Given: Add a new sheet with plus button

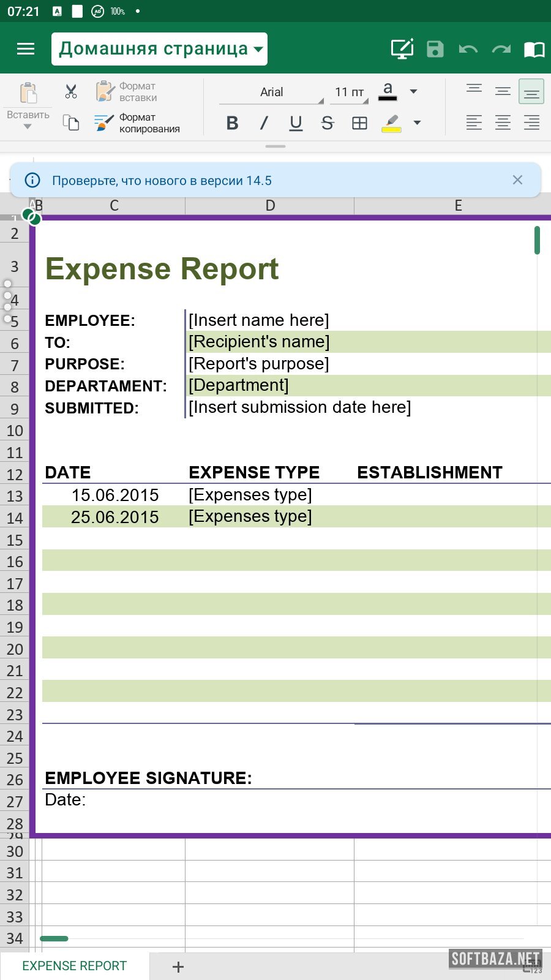Looking at the screenshot, I should (178, 967).
